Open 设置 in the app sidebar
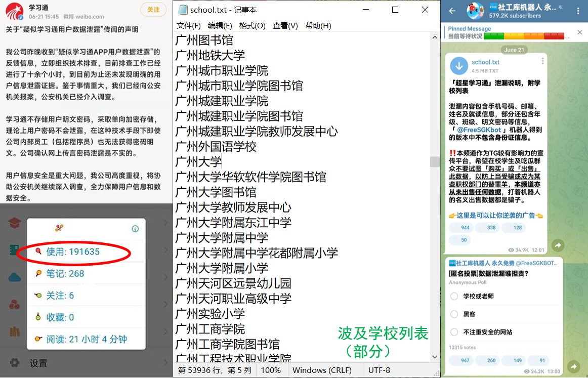Image resolution: width=588 pixels, height=378 pixels. [38, 363]
